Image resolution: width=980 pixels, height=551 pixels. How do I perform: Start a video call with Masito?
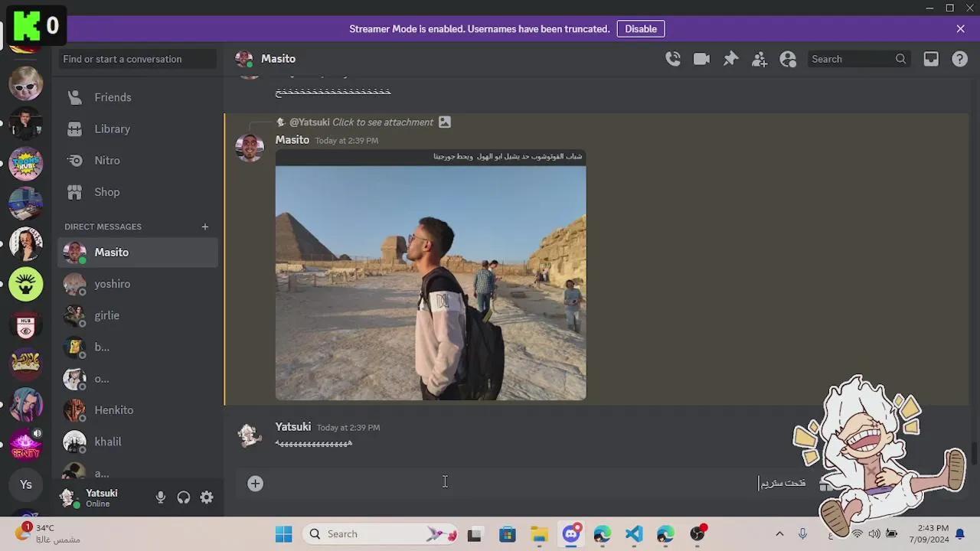pos(701,59)
